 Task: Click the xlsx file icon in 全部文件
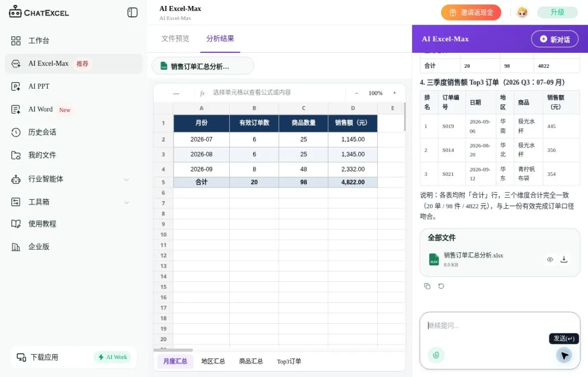point(434,259)
